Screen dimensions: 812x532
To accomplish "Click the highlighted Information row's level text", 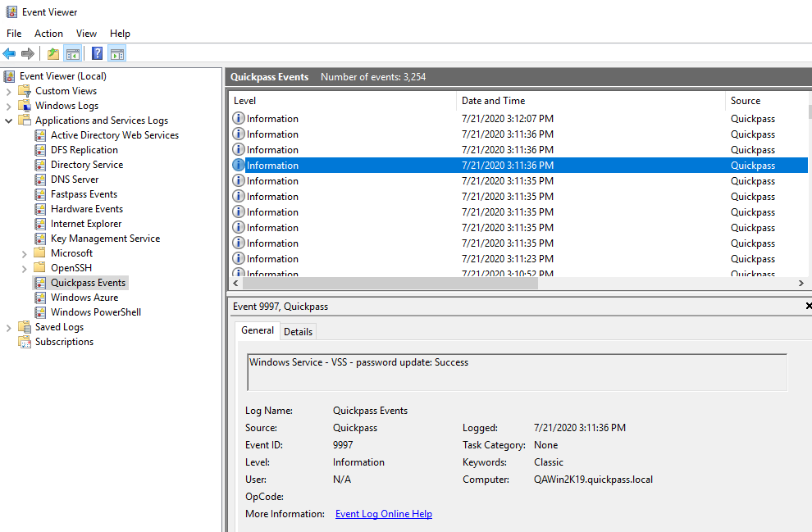I will 272,165.
